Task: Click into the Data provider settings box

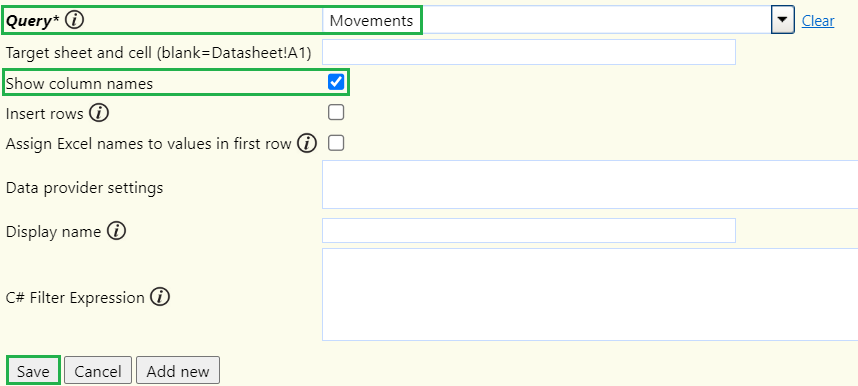Action: click(590, 185)
